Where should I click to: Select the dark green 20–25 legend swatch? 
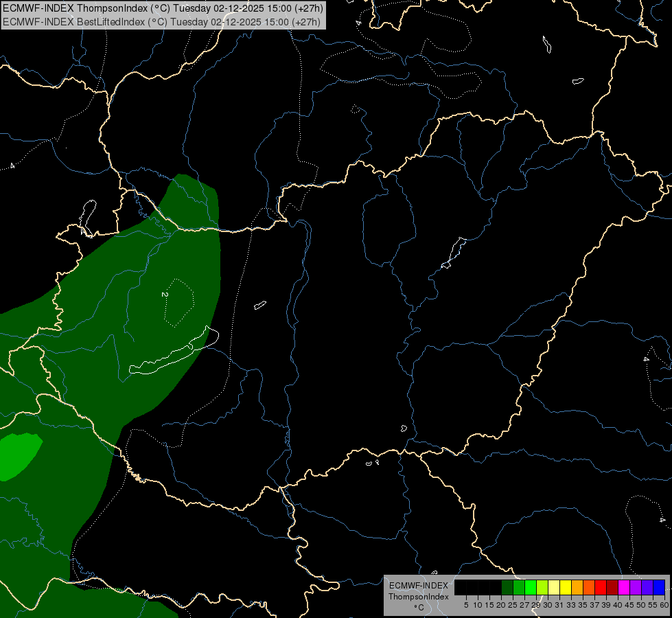click(x=507, y=587)
